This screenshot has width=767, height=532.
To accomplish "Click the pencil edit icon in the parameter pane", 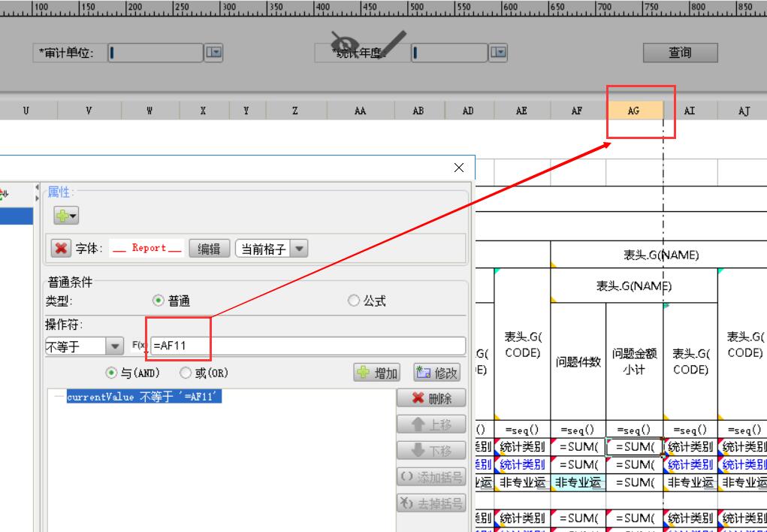I will click(390, 47).
